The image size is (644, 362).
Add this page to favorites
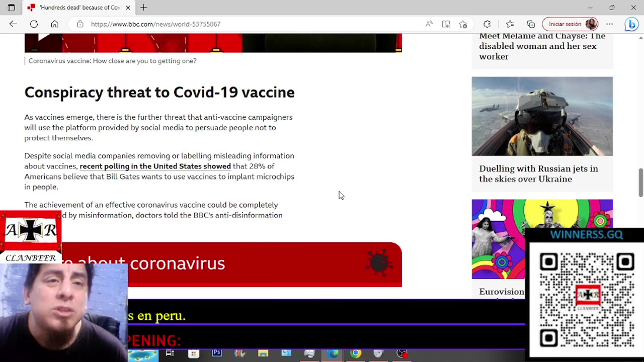pyautogui.click(x=463, y=24)
